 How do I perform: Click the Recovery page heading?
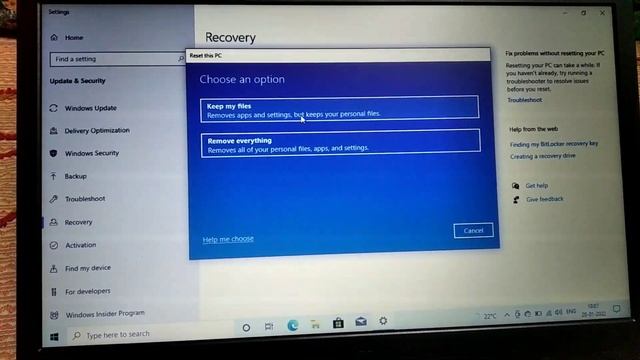[x=230, y=38]
